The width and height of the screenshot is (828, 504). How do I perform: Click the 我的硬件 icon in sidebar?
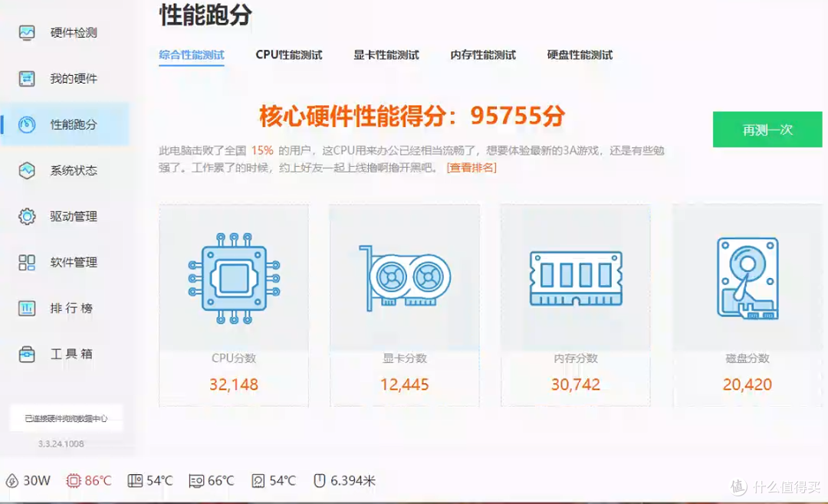click(x=27, y=79)
